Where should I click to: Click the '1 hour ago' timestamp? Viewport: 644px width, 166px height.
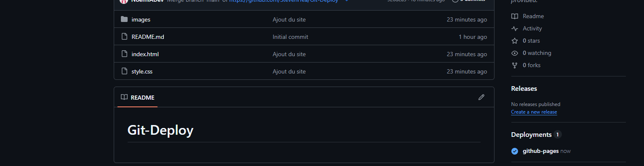[x=473, y=37]
